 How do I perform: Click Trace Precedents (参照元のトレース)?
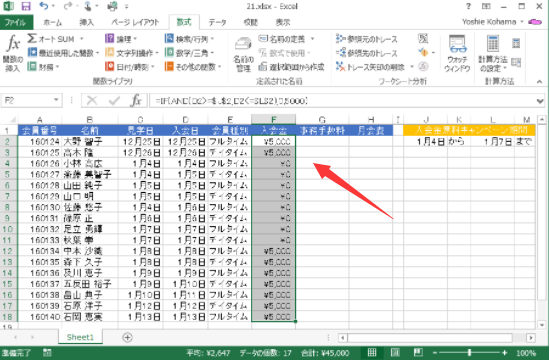(x=367, y=39)
